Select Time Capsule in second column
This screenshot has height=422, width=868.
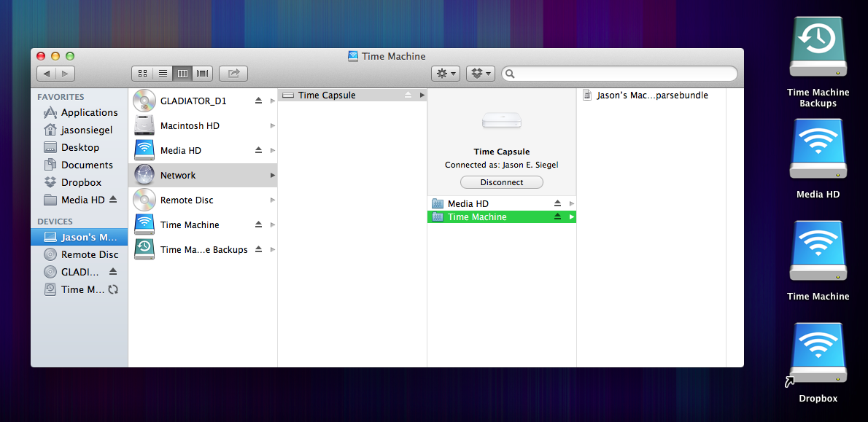click(352, 95)
